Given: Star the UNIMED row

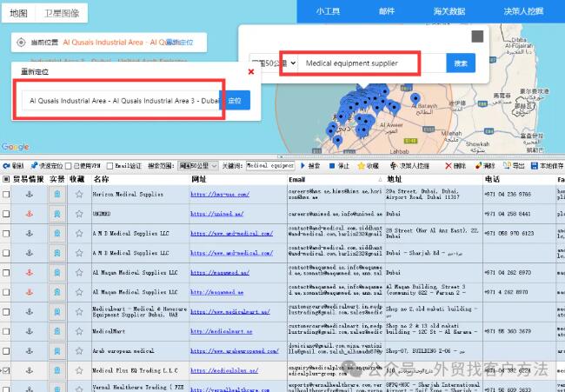Looking at the screenshot, I should click(x=79, y=214).
